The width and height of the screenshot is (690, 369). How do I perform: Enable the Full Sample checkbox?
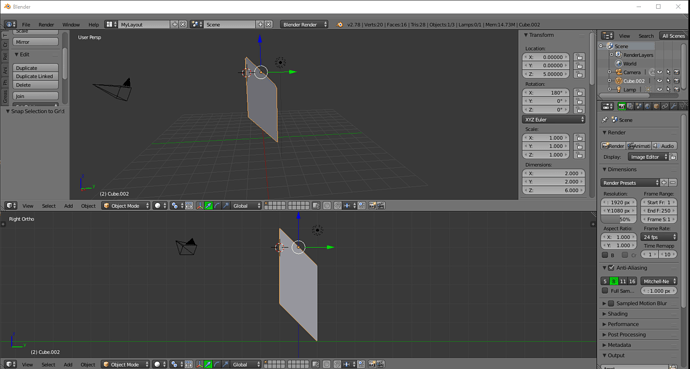(605, 291)
